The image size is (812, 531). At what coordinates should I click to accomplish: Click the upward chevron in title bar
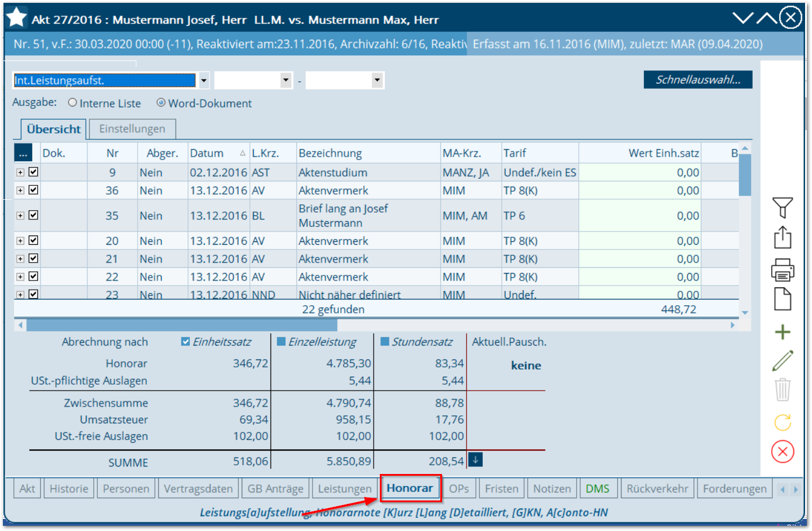tap(767, 18)
